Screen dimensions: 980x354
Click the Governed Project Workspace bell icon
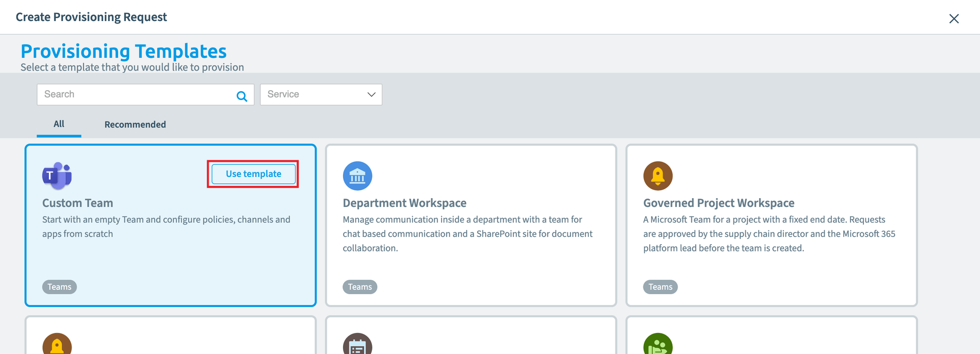tap(658, 176)
